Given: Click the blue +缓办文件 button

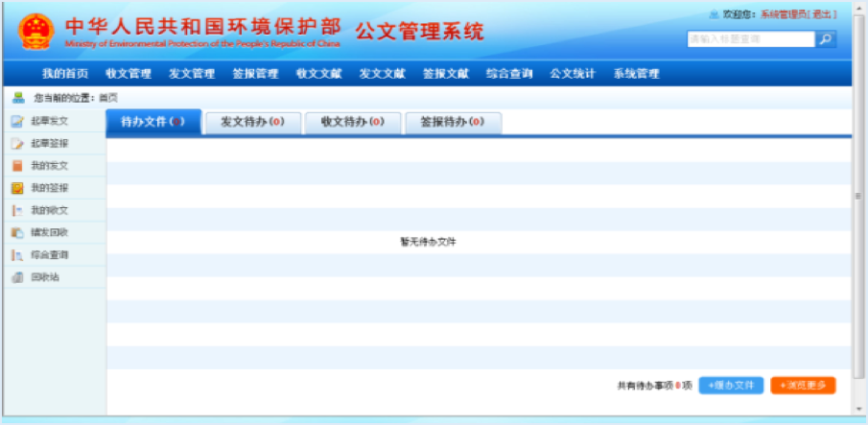Looking at the screenshot, I should click(x=731, y=386).
